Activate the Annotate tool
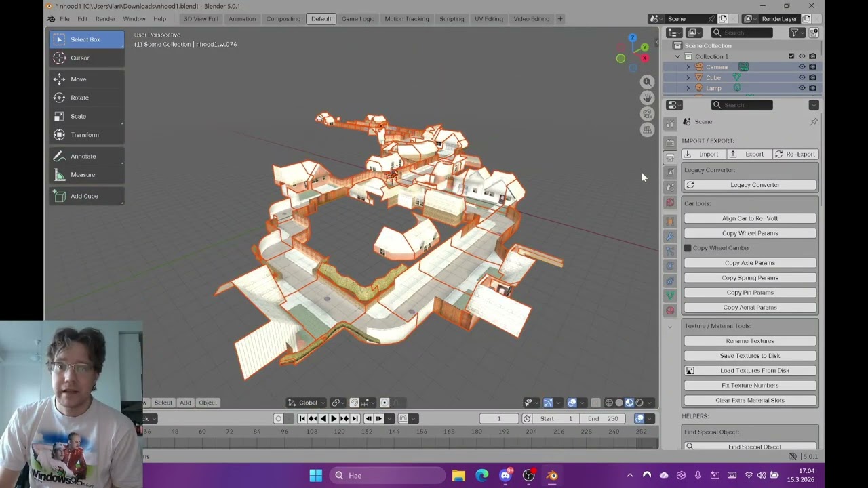This screenshot has width=868, height=488. [86, 156]
